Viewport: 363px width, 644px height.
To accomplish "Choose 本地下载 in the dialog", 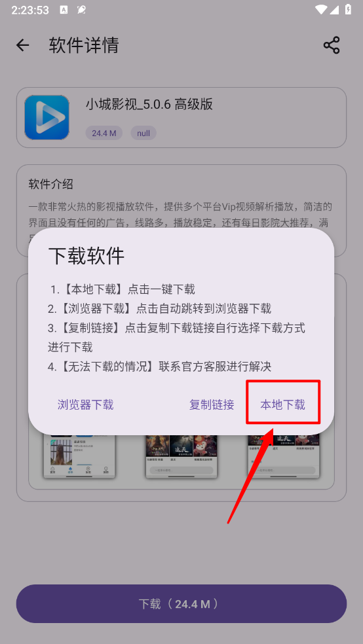I will click(283, 405).
